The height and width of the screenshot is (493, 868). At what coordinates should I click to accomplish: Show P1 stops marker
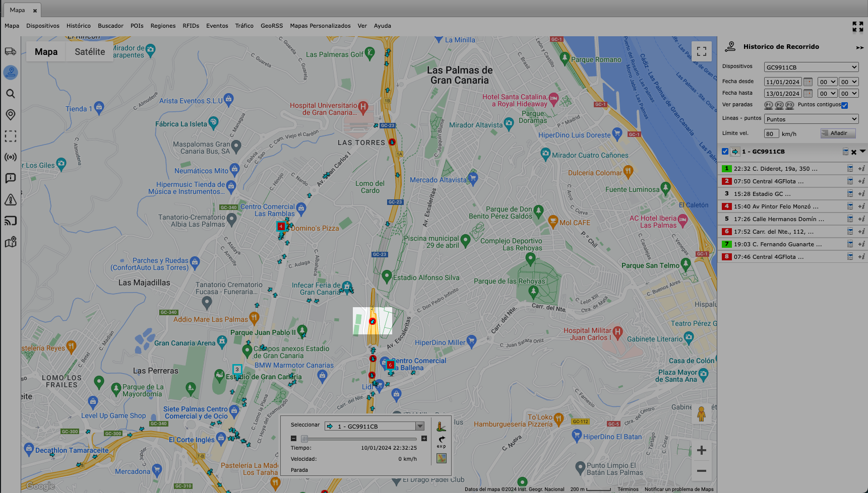pos(769,105)
